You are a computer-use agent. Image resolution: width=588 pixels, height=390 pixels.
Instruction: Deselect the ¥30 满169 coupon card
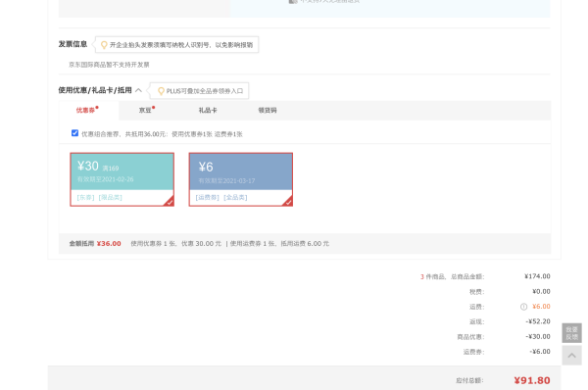click(x=122, y=179)
